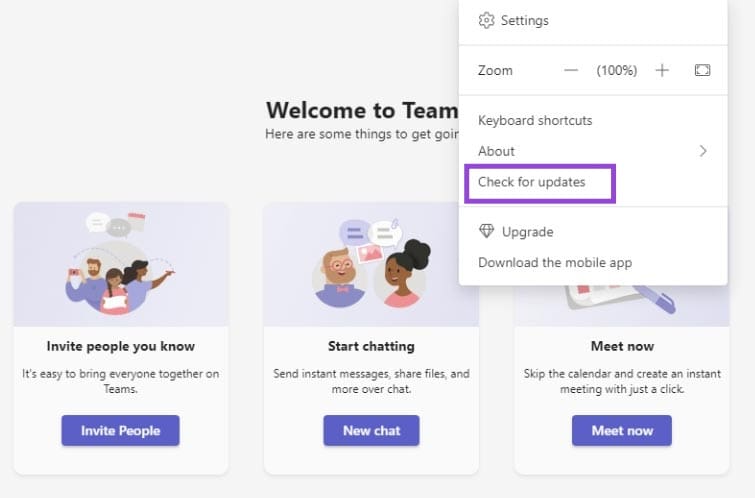Viewport: 755px width, 498px height.
Task: Click the Upgrade diamond icon
Action: pyautogui.click(x=487, y=232)
